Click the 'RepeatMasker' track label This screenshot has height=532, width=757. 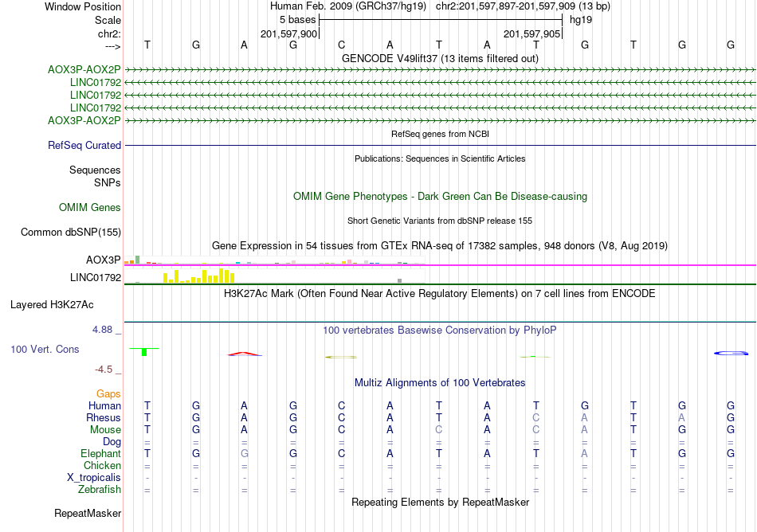tap(88, 513)
